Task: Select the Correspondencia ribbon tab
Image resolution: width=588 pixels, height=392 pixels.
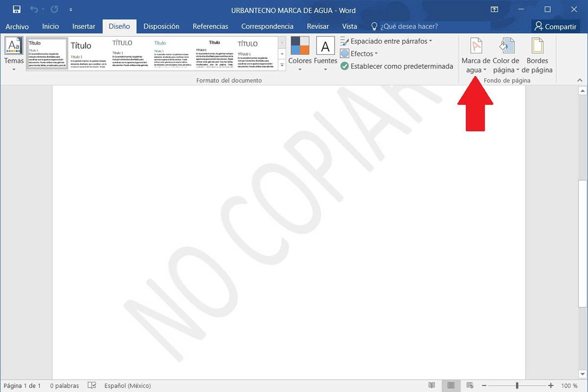Action: [267, 26]
